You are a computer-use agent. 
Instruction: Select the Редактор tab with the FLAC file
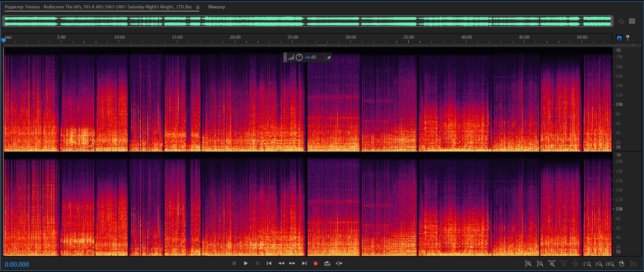98,7
